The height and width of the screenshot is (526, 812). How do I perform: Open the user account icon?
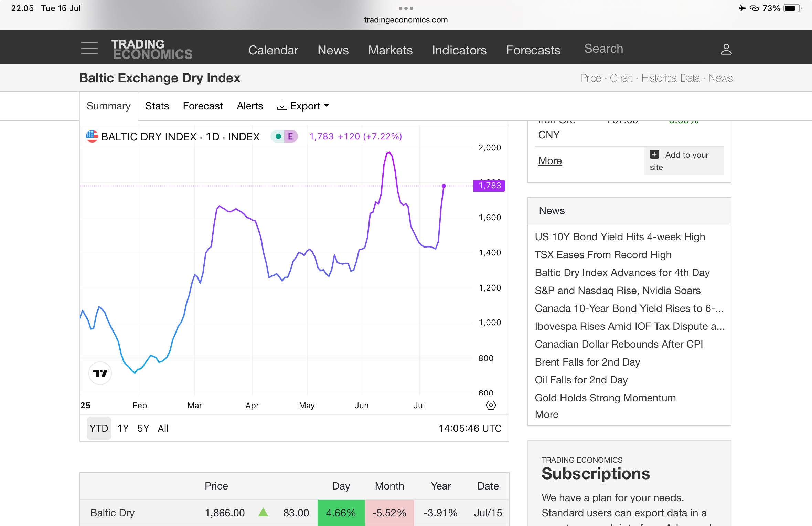726,49
